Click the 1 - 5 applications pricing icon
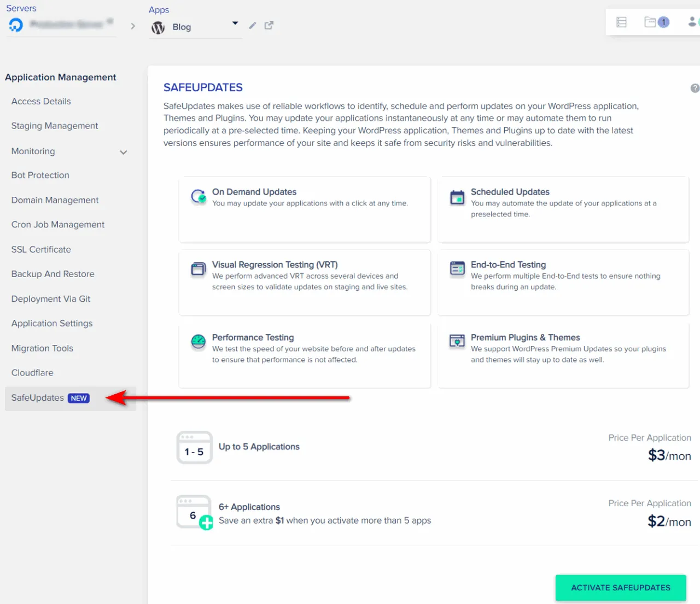700x604 pixels. pyautogui.click(x=194, y=447)
